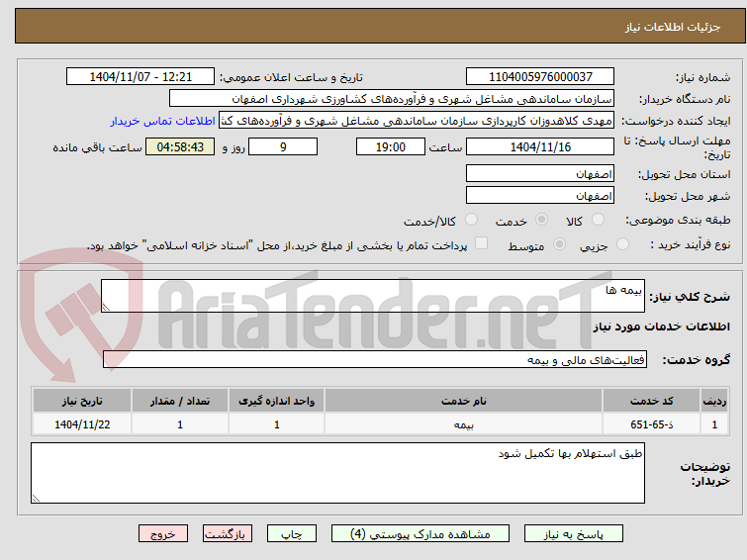Click the خروج exit button
This screenshot has width=747, height=560.
(163, 534)
